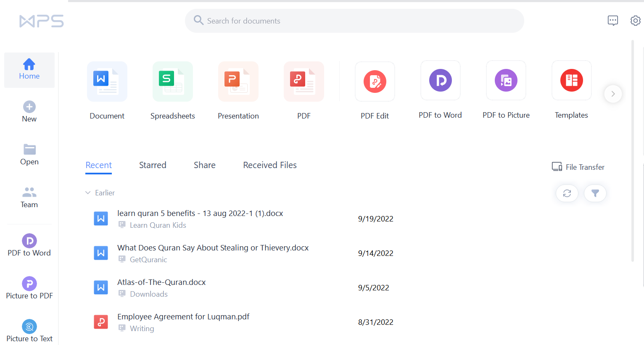Collapse the Earlier file group
The height and width of the screenshot is (345, 644).
coord(88,193)
